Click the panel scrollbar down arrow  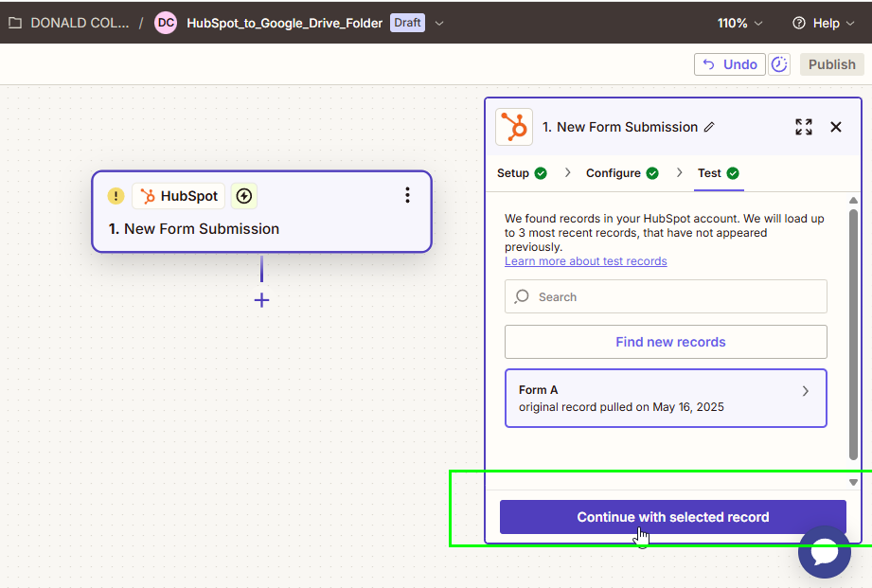coord(853,482)
